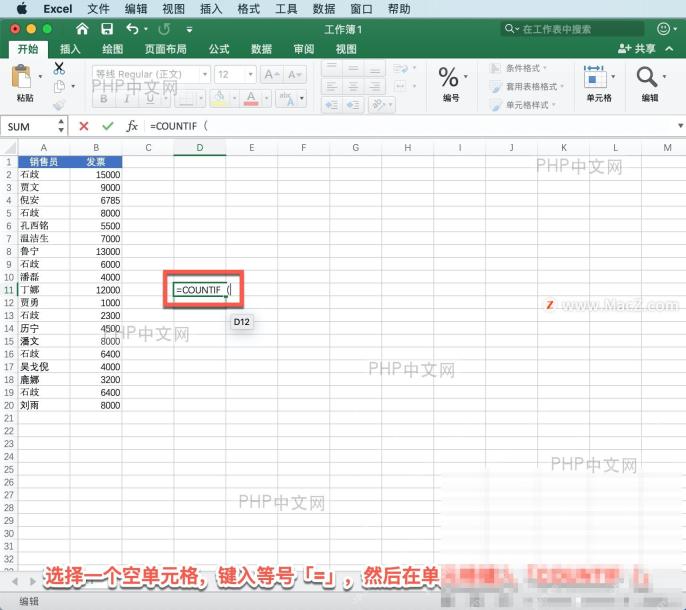Open the quick access toolbar customize arrow
This screenshot has height=610, width=686.
click(x=189, y=30)
